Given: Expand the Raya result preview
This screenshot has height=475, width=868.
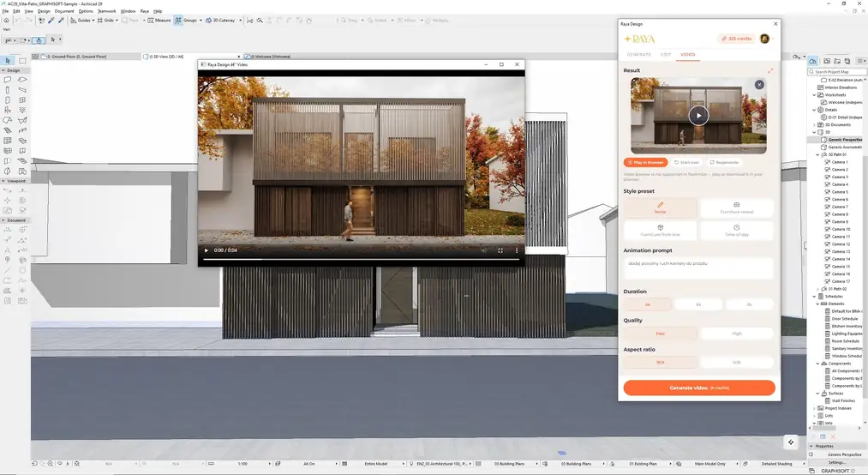Looking at the screenshot, I should [770, 70].
